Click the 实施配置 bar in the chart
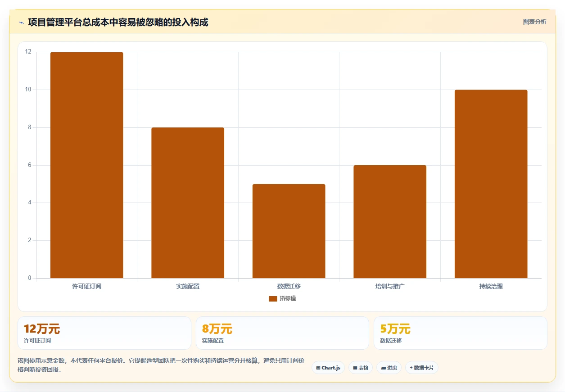This screenshot has height=392, width=565. (x=188, y=203)
